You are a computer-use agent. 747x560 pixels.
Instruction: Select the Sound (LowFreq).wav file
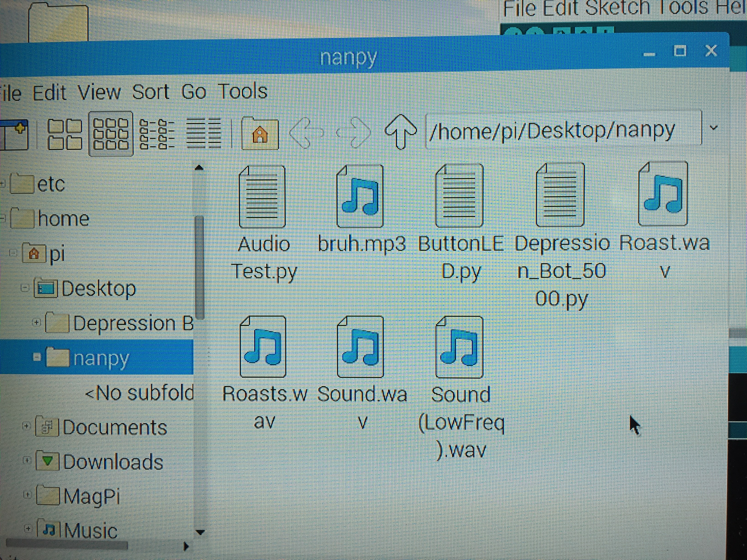tap(460, 347)
